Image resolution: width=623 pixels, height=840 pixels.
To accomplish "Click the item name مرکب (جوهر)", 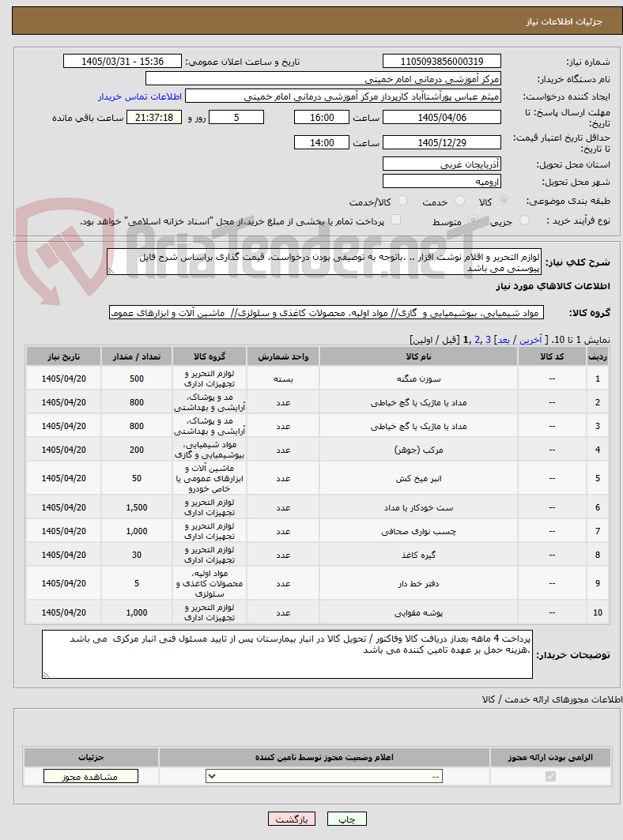I will point(419,450).
